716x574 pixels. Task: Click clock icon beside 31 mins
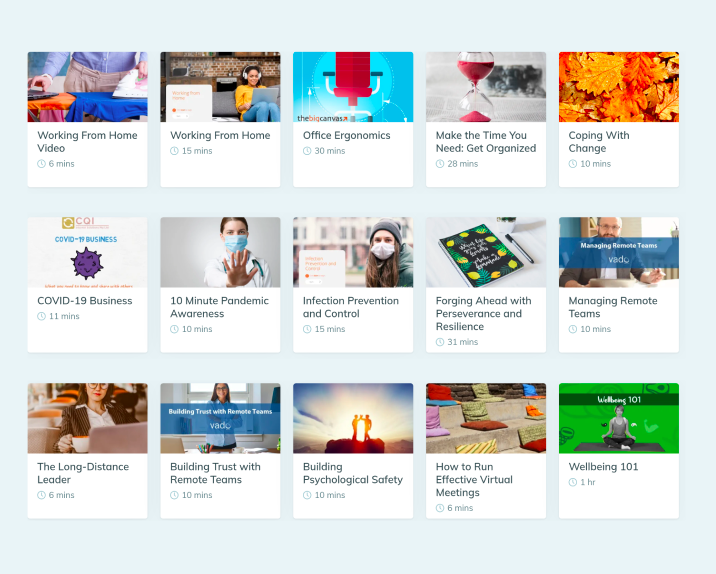click(440, 342)
